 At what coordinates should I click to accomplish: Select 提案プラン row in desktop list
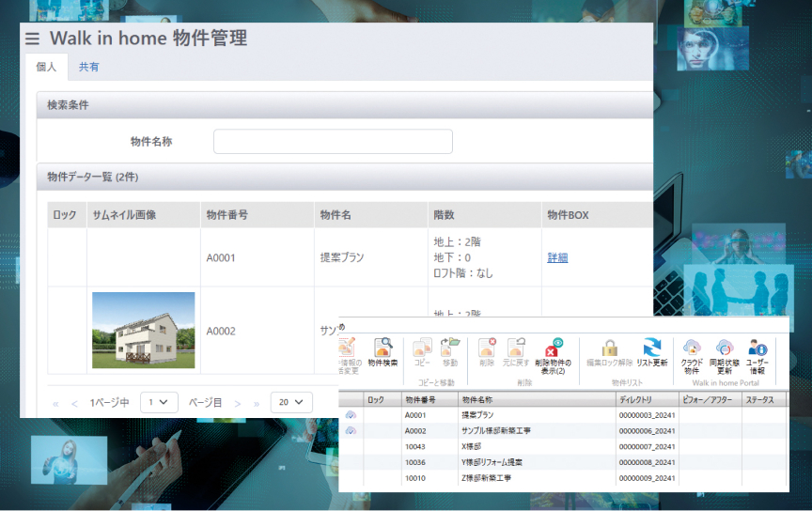pyautogui.click(x=564, y=415)
